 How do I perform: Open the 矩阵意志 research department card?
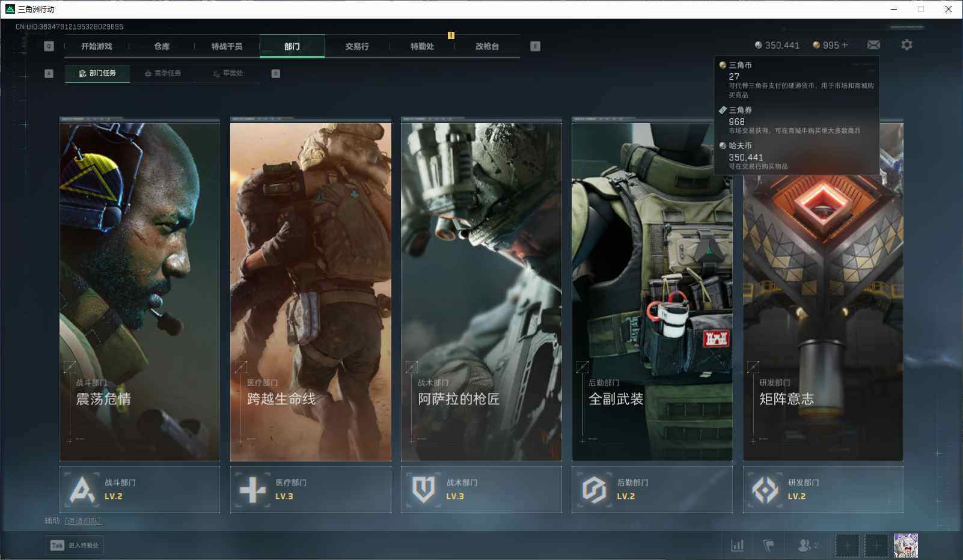point(823,291)
